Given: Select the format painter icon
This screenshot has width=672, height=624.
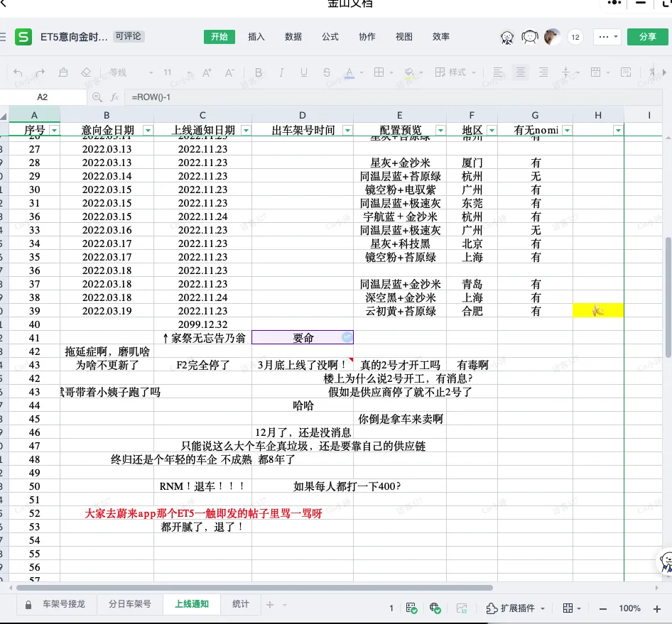Looking at the screenshot, I should pyautogui.click(x=63, y=72).
